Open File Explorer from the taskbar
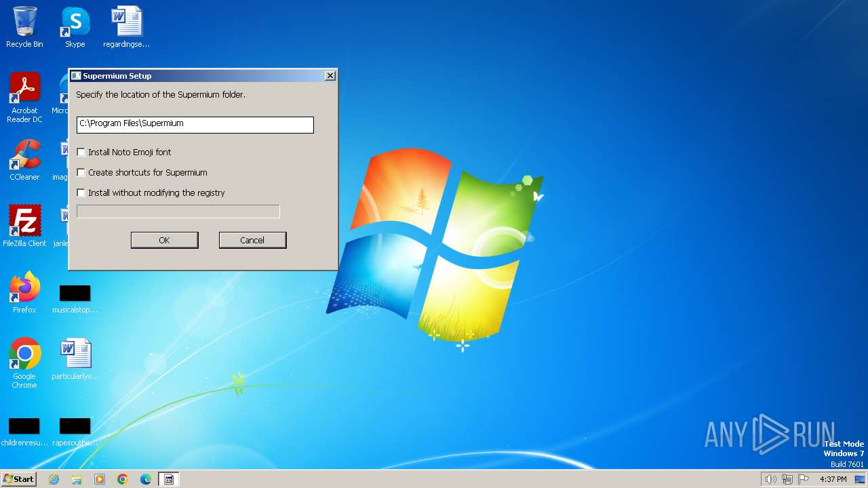Viewport: 868px width, 488px height. [x=77, y=479]
